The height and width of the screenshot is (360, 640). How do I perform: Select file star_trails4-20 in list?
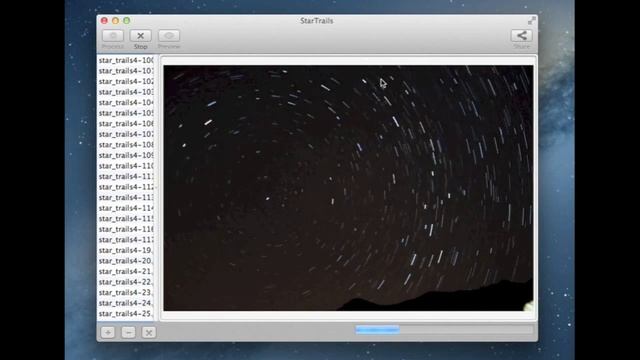(x=126, y=261)
